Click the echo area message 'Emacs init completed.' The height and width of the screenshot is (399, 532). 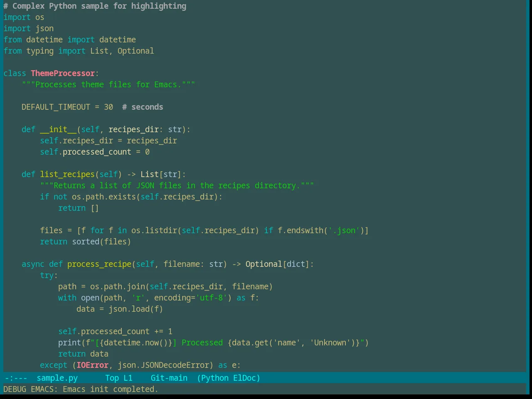pyautogui.click(x=111, y=389)
